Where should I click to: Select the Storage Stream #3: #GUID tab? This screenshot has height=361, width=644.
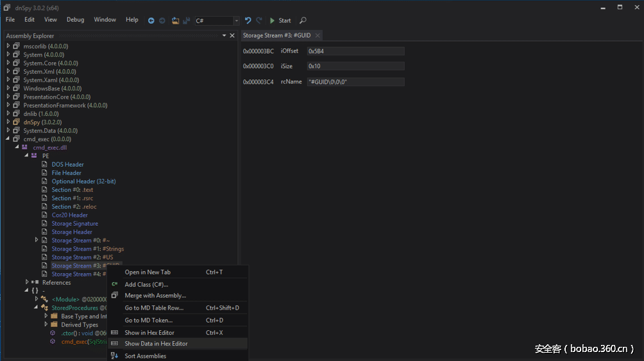[x=276, y=36]
